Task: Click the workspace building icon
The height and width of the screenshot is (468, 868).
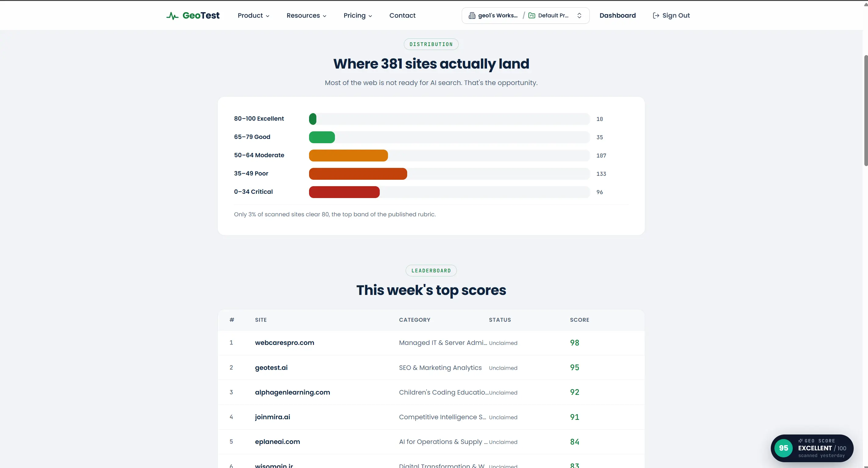Action: [x=472, y=16]
